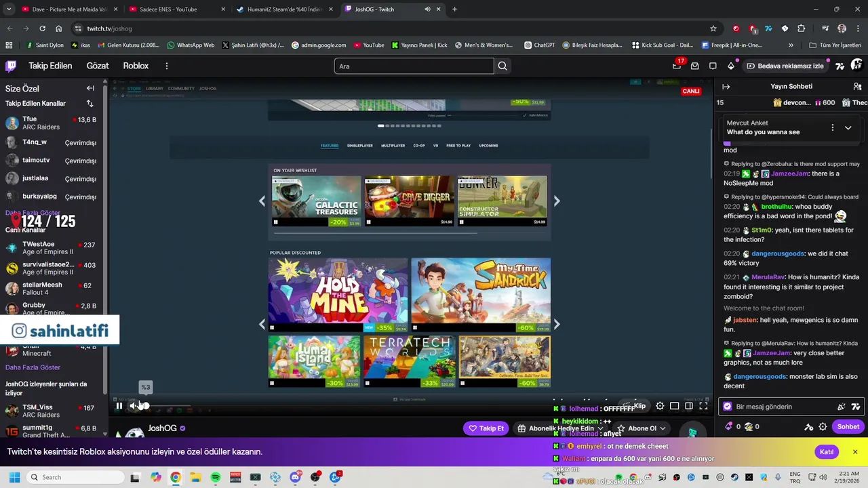Open more options dots in Twitch nav
868x488 pixels.
pos(166,66)
